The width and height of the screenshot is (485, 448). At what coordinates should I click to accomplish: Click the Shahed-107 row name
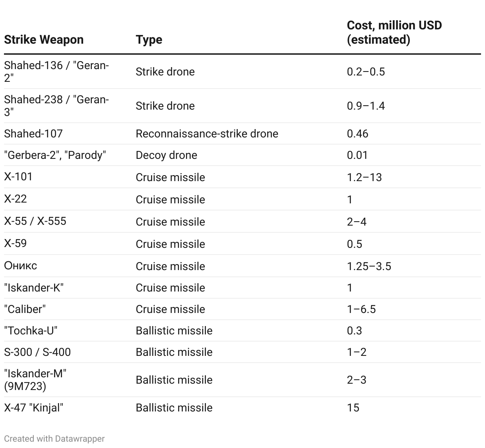(x=33, y=133)
